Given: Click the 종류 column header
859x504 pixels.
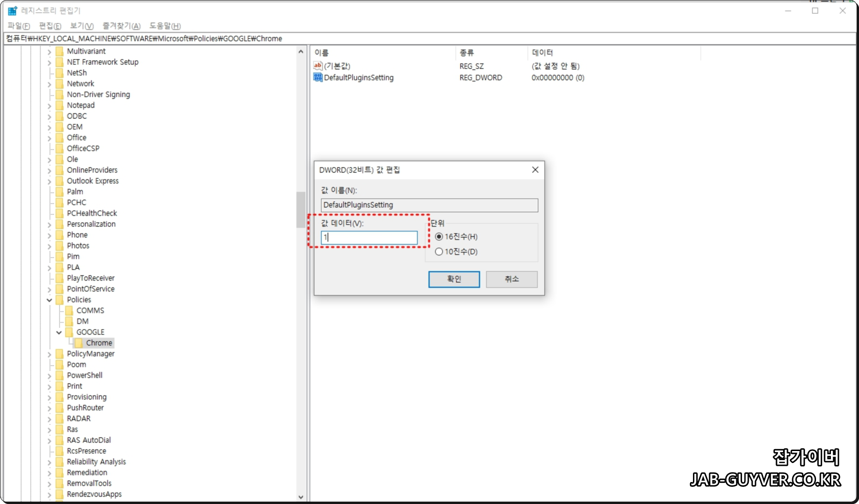Looking at the screenshot, I should click(492, 52).
